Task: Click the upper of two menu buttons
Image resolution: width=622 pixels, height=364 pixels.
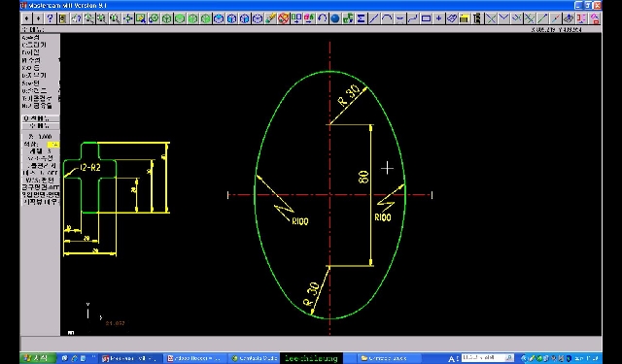Action: 40,118
